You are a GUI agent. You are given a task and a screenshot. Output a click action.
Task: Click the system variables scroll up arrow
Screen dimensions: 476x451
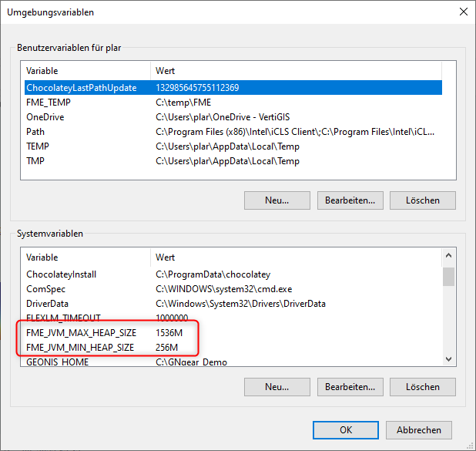[448, 255]
